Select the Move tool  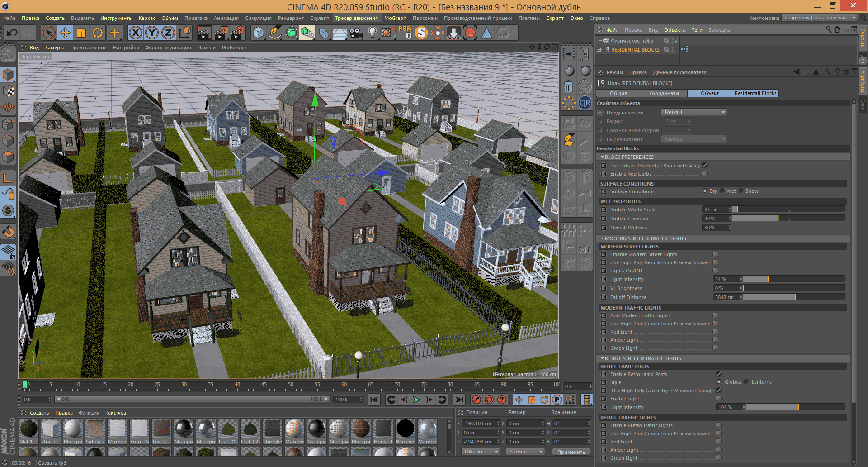click(x=65, y=33)
